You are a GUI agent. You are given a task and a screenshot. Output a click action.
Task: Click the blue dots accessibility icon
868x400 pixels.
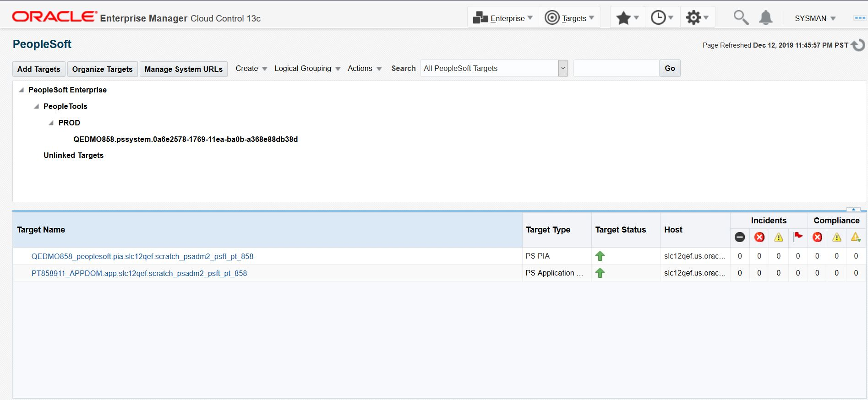pos(859,18)
